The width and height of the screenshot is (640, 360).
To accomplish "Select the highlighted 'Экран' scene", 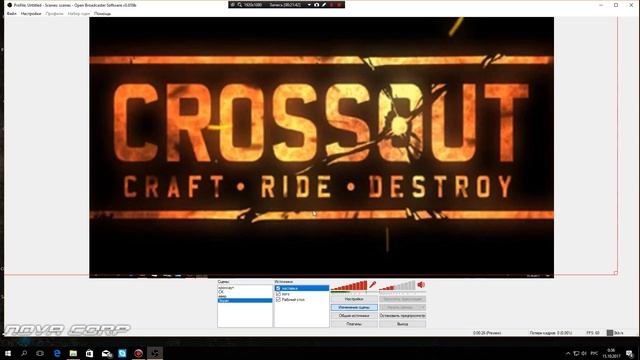I will [x=245, y=300].
